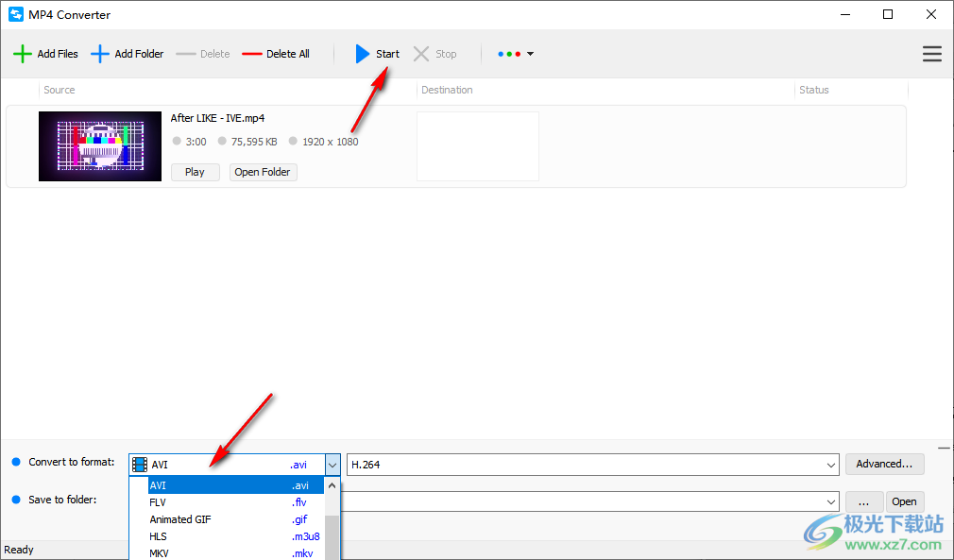Click the Add Folder blue plus icon
This screenshot has width=954, height=560.
[98, 53]
